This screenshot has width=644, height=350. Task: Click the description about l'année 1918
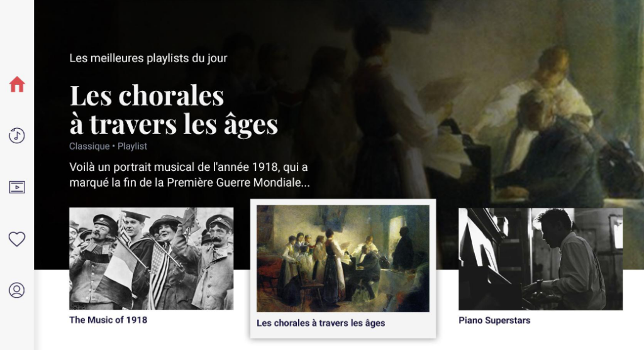[x=189, y=175]
